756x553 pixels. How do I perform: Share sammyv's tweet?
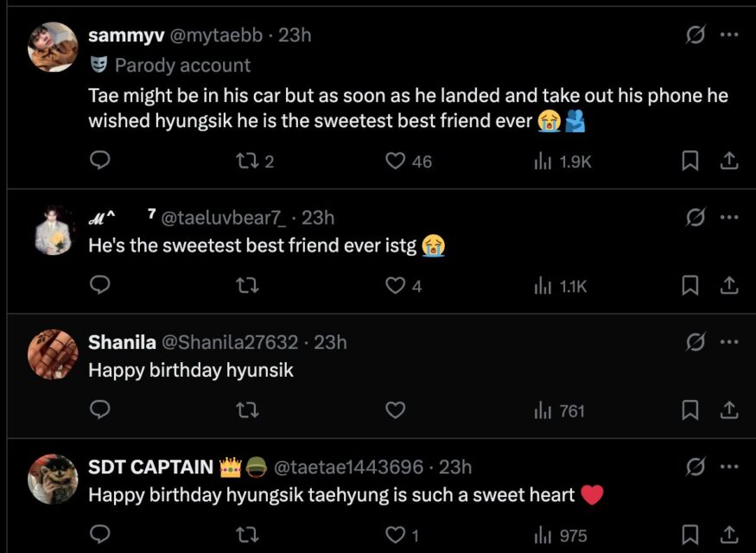click(x=728, y=161)
